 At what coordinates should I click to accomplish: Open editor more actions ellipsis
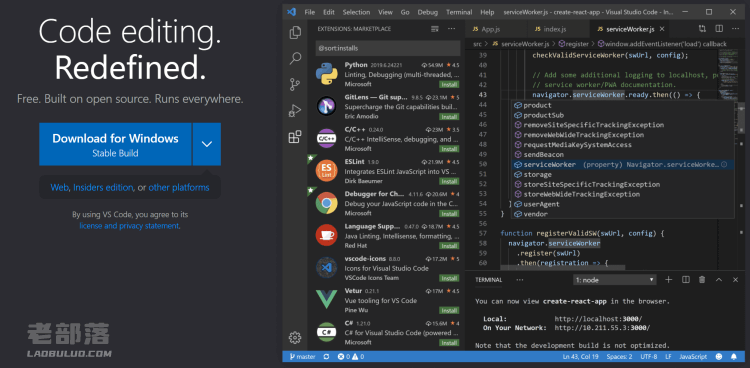click(x=735, y=29)
